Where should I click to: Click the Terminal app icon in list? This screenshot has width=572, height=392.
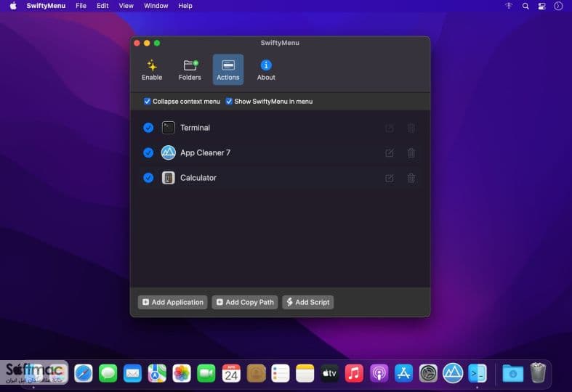[x=168, y=128]
